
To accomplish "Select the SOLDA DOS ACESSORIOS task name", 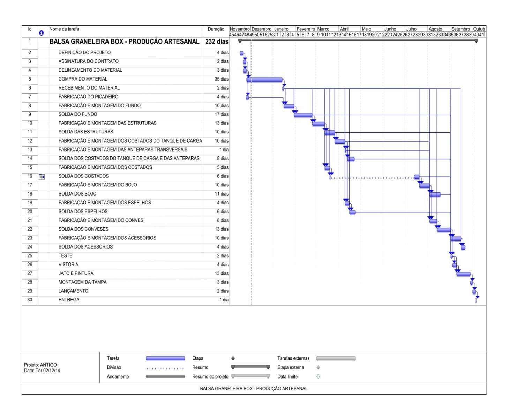I will click(x=85, y=247).
